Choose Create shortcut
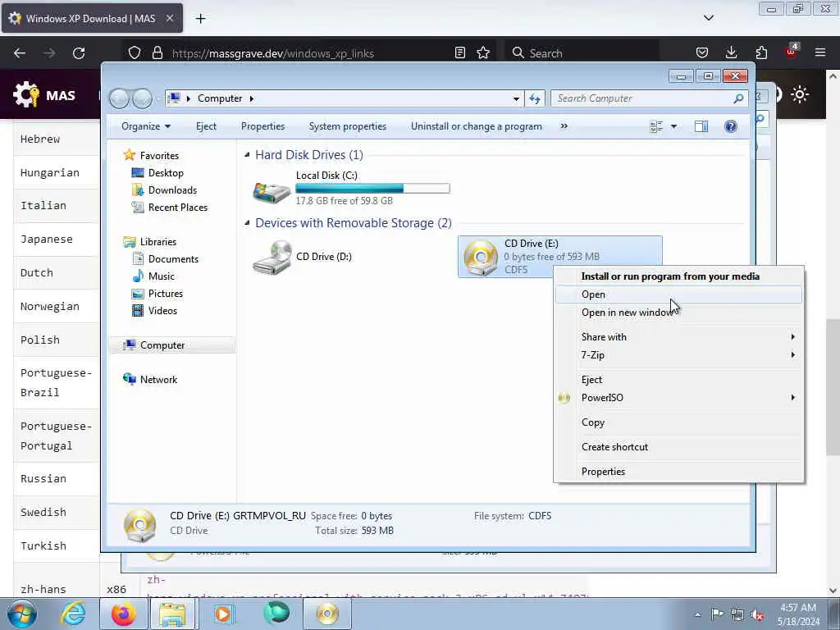840x630 pixels. pos(678,447)
